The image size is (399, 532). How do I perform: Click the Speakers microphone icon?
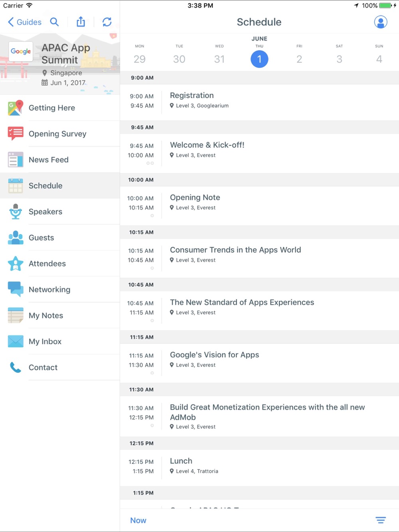[16, 211]
